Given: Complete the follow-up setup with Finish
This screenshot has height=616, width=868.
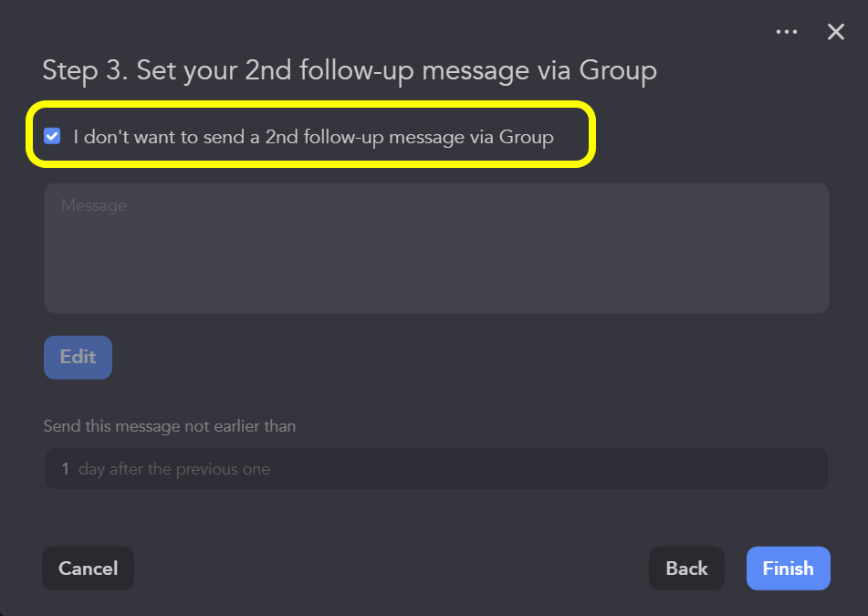Looking at the screenshot, I should 788,569.
